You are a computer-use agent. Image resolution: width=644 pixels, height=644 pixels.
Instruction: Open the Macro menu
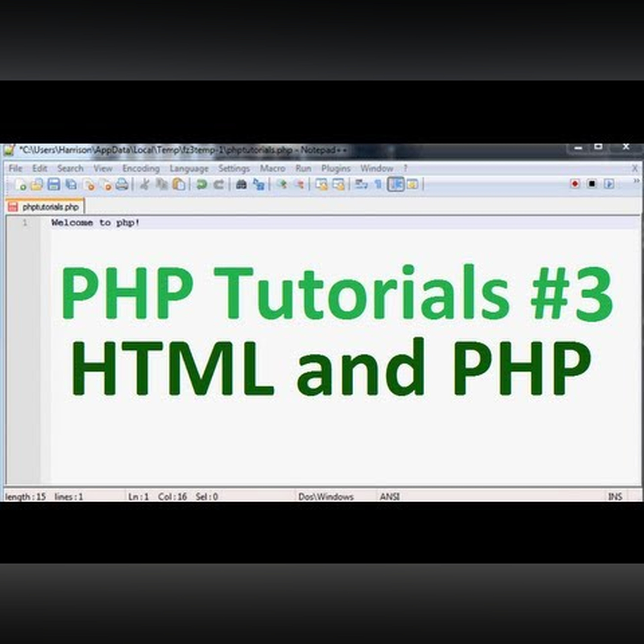pyautogui.click(x=272, y=168)
